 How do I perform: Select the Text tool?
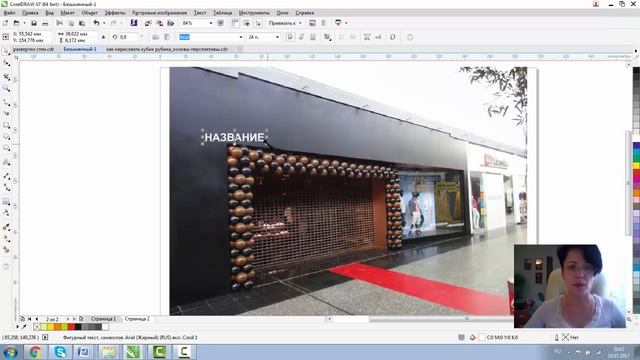6,162
